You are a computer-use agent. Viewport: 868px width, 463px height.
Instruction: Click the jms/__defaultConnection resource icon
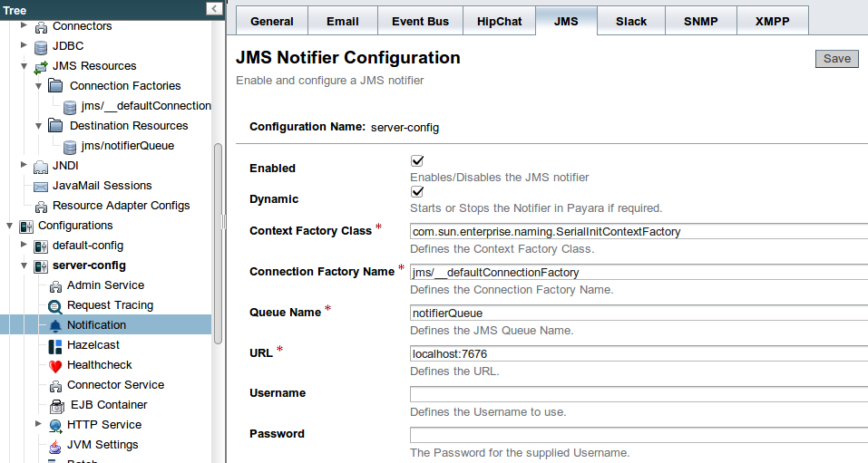click(x=70, y=106)
